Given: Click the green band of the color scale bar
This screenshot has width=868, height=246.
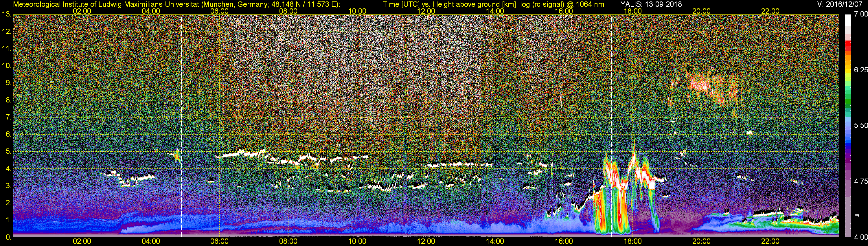Looking at the screenshot, I should tap(848, 101).
